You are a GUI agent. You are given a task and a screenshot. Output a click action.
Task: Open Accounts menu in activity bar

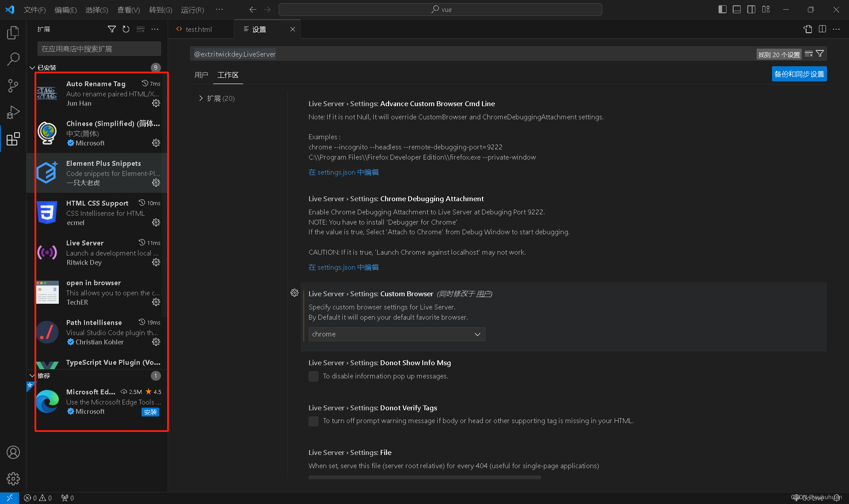13,452
